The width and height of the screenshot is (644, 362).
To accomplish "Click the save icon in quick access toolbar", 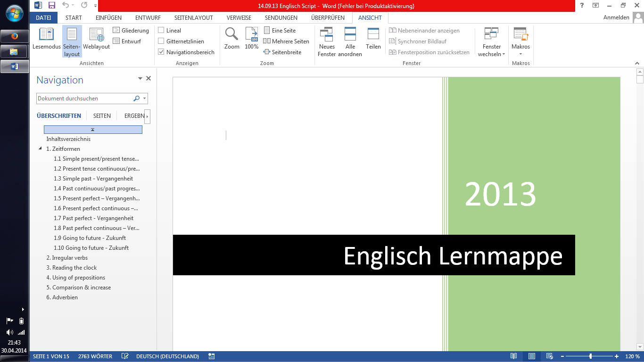I will 52,5.
